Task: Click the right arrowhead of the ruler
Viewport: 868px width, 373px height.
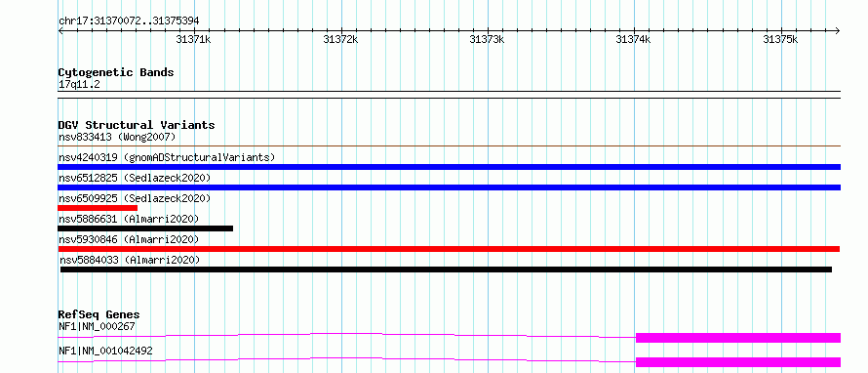Action: point(838,30)
